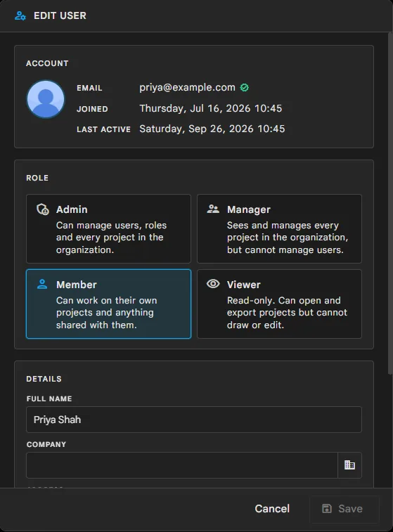Click the Member person icon

click(x=42, y=284)
